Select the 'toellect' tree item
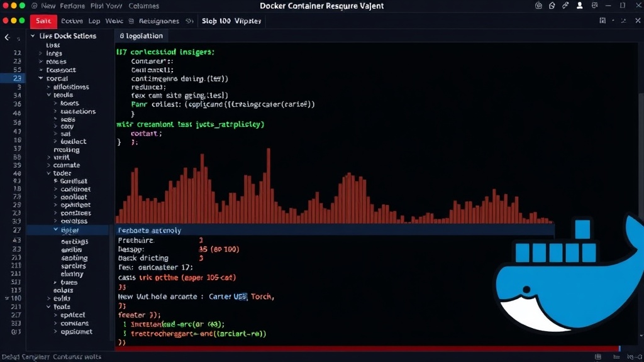 click(74, 141)
